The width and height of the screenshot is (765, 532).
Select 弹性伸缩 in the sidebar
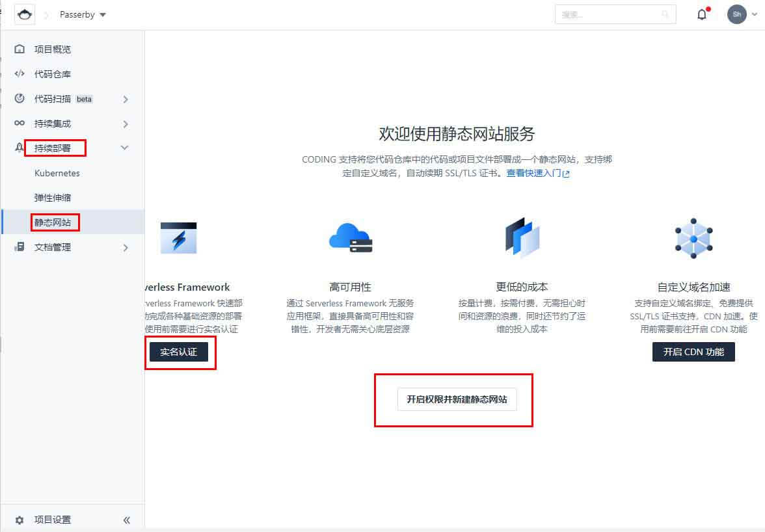click(53, 198)
